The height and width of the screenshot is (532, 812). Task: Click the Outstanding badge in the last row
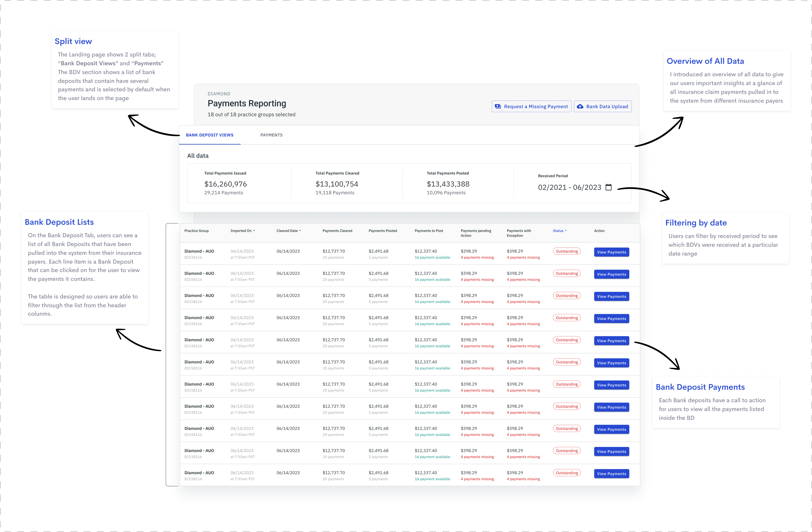[567, 473]
